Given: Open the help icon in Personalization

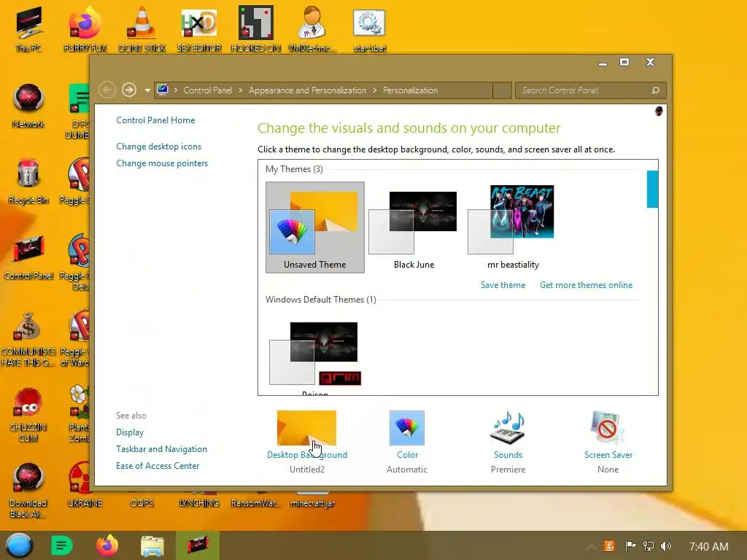Looking at the screenshot, I should [659, 111].
